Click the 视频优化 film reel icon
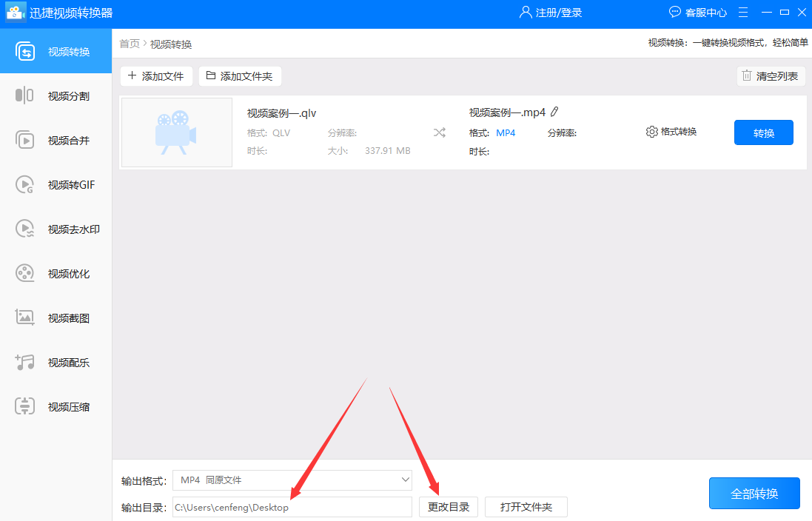Viewport: 812px width, 521px height. point(25,273)
